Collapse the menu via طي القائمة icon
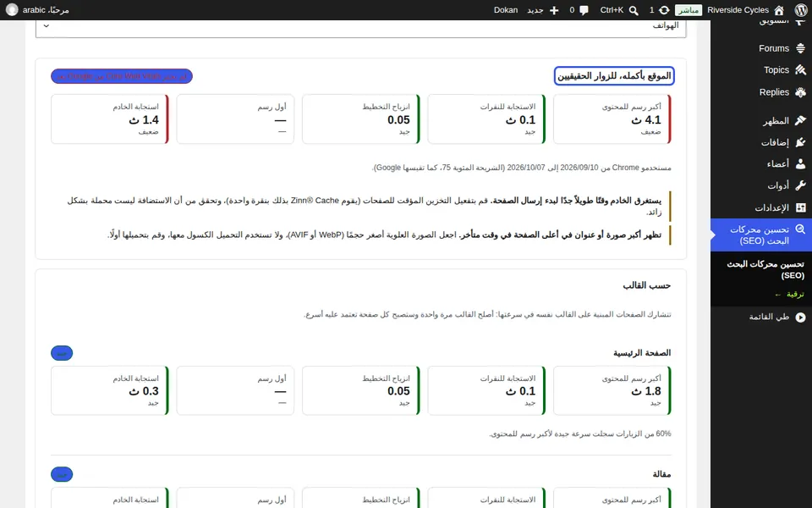This screenshot has height=508, width=812. 801,317
